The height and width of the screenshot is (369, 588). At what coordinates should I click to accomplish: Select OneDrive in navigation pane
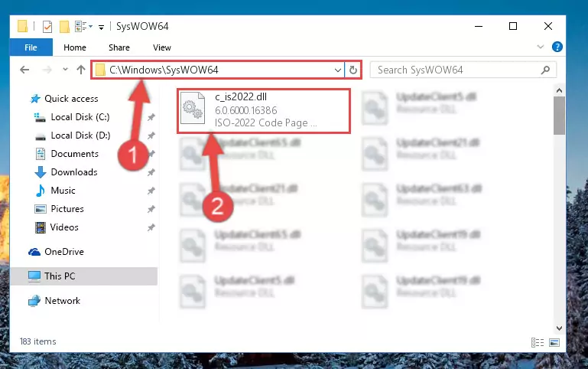click(x=64, y=252)
